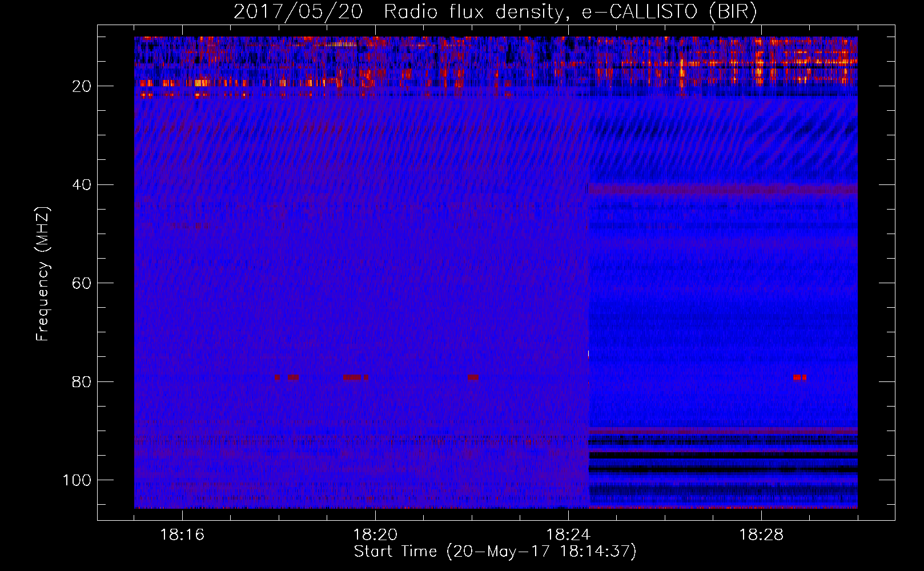Click the 80 frequency tick label
Viewport: 924px width, 571px height.
pos(82,381)
